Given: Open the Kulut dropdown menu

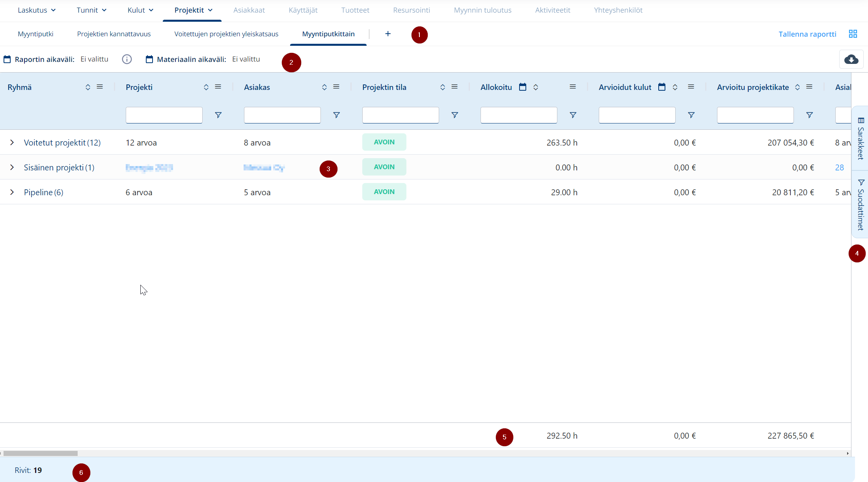Looking at the screenshot, I should point(140,10).
